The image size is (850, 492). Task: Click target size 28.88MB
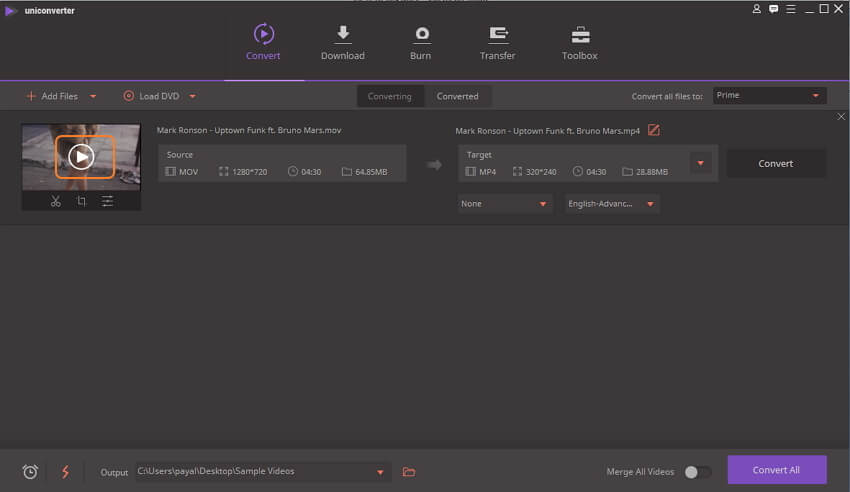[652, 172]
